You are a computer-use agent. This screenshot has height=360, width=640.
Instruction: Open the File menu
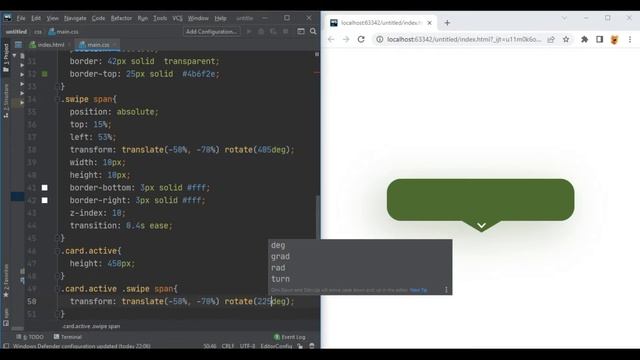[21, 18]
